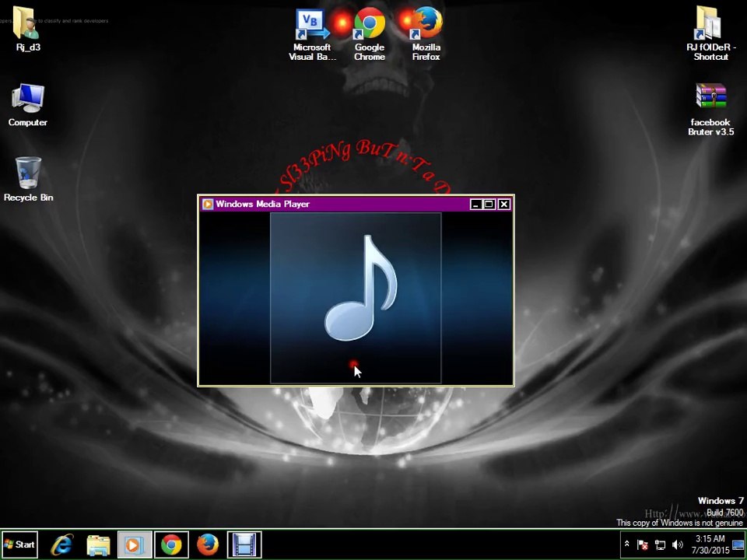Launch Internet Explorer from taskbar
Viewport: 747px width, 560px height.
click(x=62, y=544)
